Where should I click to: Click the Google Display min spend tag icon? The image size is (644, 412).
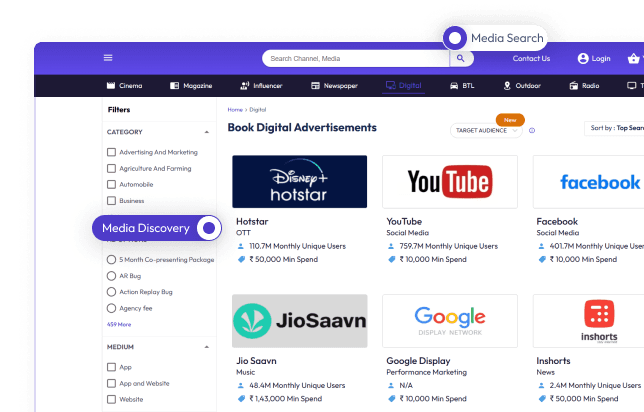pyautogui.click(x=391, y=398)
